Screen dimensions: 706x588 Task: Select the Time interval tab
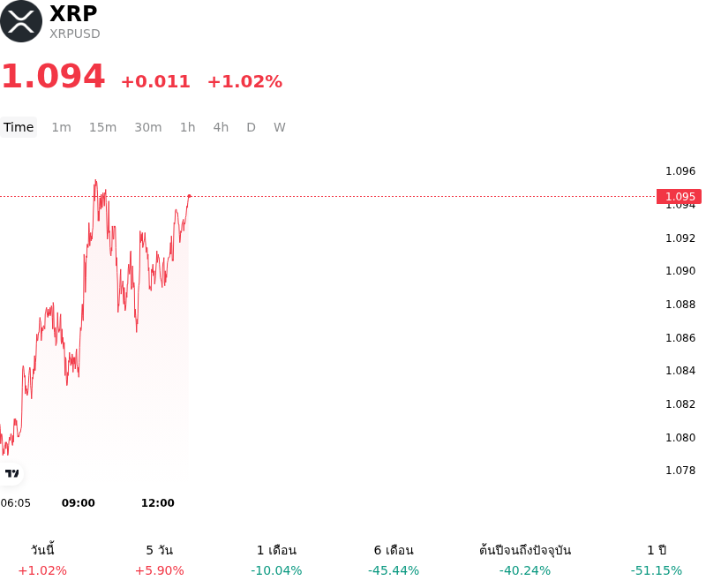click(x=19, y=127)
